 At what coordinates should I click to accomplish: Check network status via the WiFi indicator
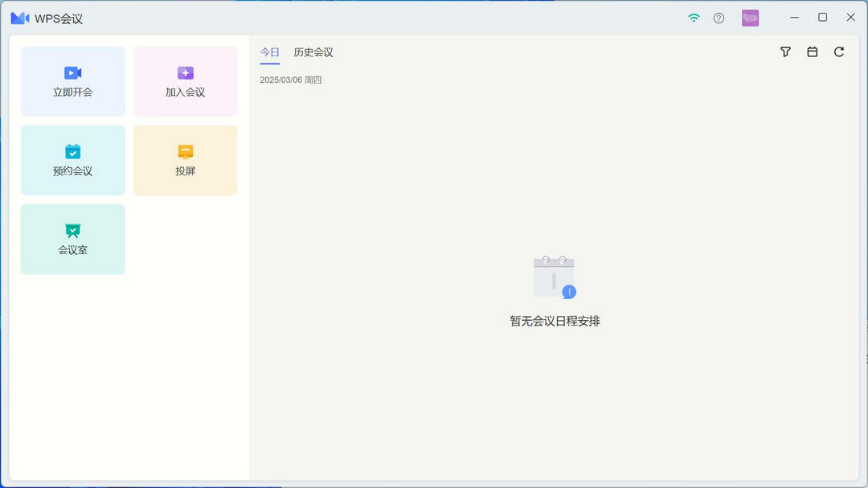tap(693, 17)
